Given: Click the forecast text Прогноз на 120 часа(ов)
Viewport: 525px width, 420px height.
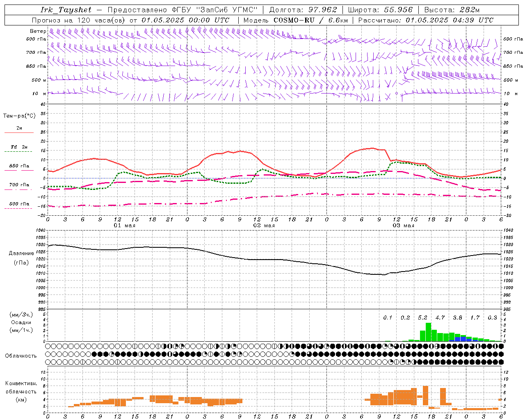Looking at the screenshot, I should click(x=79, y=20).
